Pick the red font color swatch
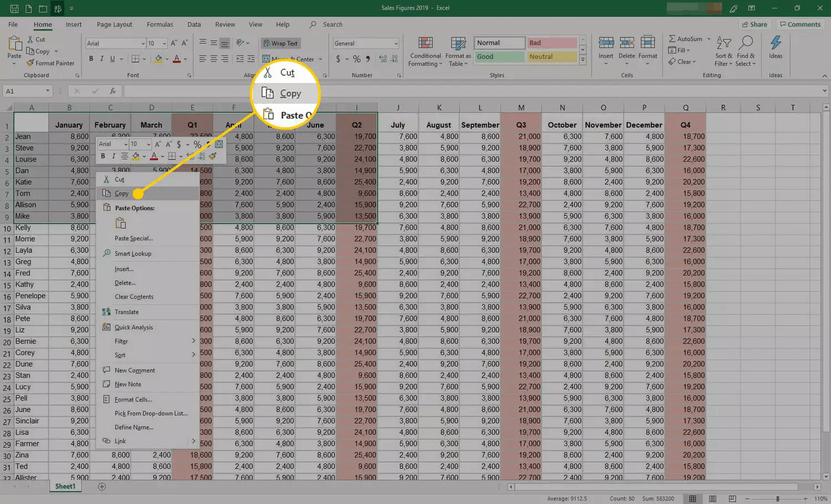Image resolution: width=831 pixels, height=504 pixels. click(x=177, y=59)
